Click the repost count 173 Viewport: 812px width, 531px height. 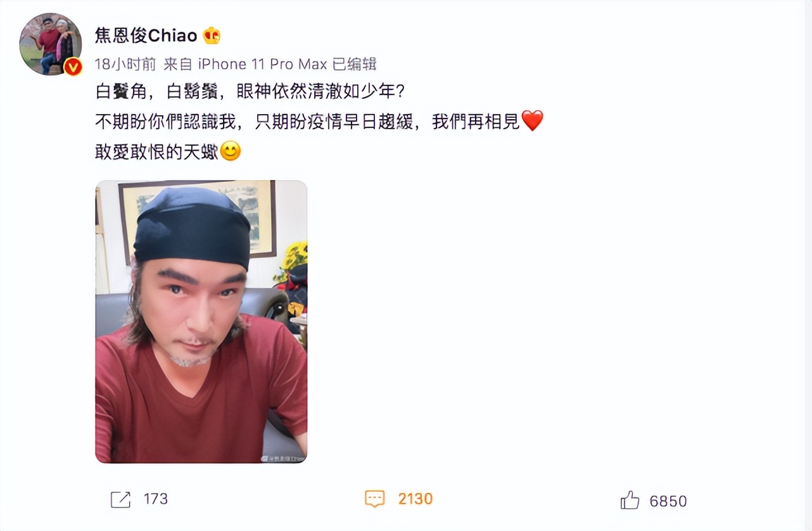[x=156, y=499]
